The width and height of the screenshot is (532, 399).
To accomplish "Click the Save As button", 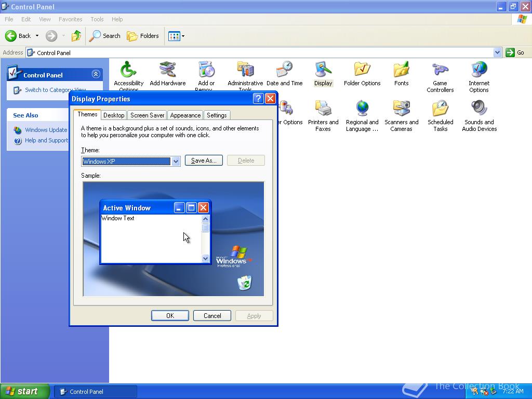I will (204, 161).
